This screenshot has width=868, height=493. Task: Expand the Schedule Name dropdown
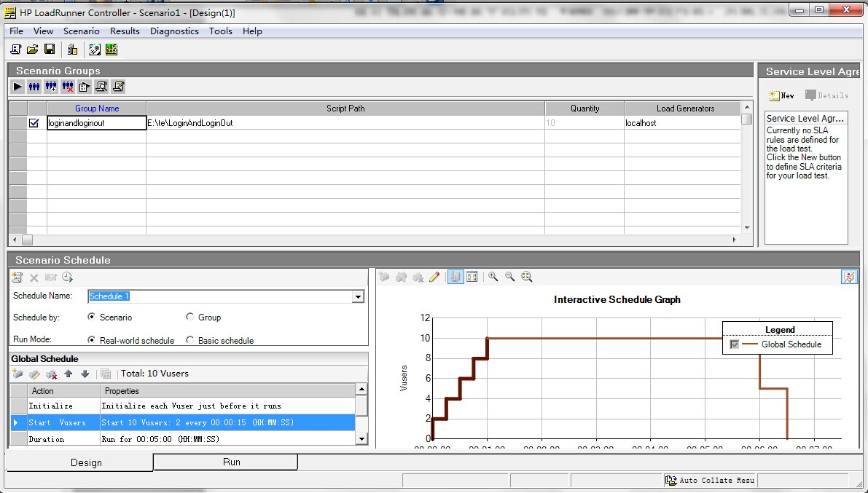pyautogui.click(x=358, y=296)
